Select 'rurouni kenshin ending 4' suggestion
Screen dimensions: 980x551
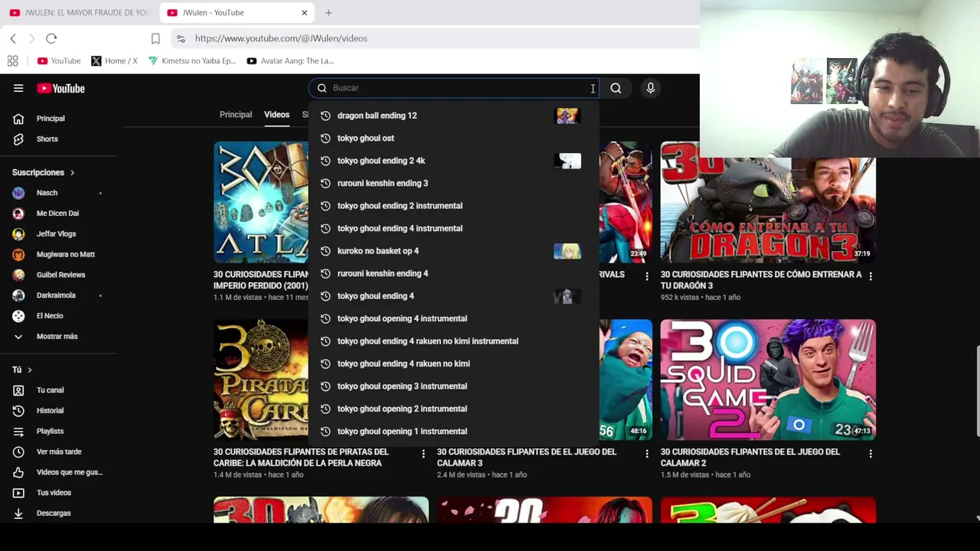(x=454, y=274)
